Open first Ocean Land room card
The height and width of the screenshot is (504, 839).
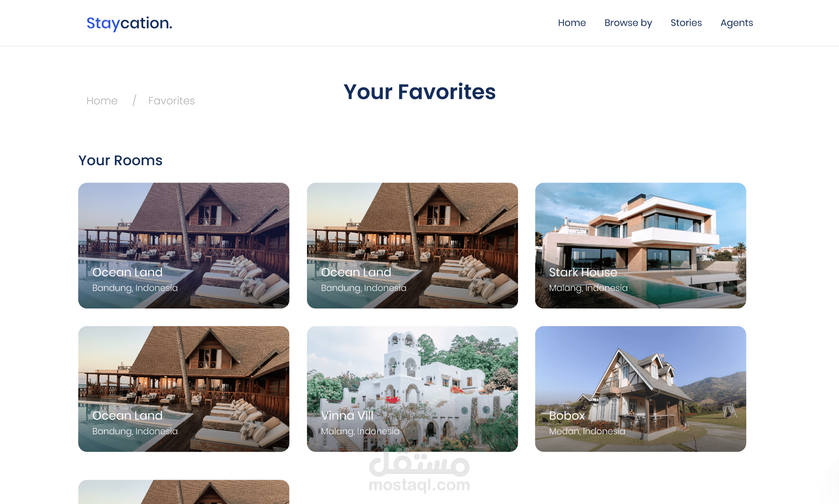183,245
